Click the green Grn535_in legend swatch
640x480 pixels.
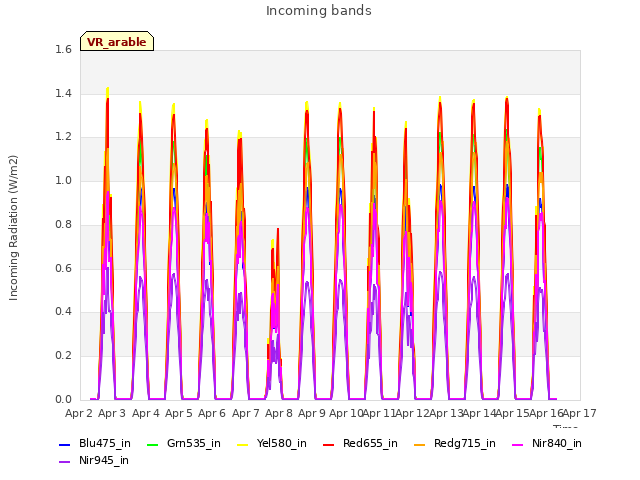tap(152, 444)
